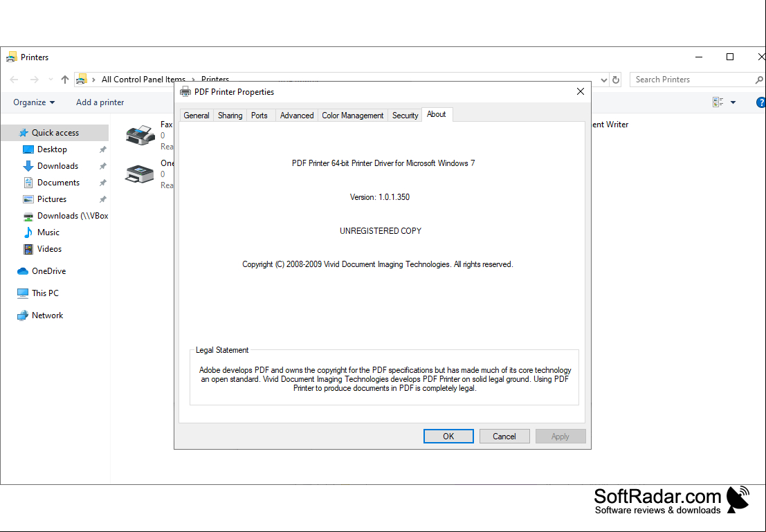
Task: Select the second printer icon below Fax
Action: [140, 174]
